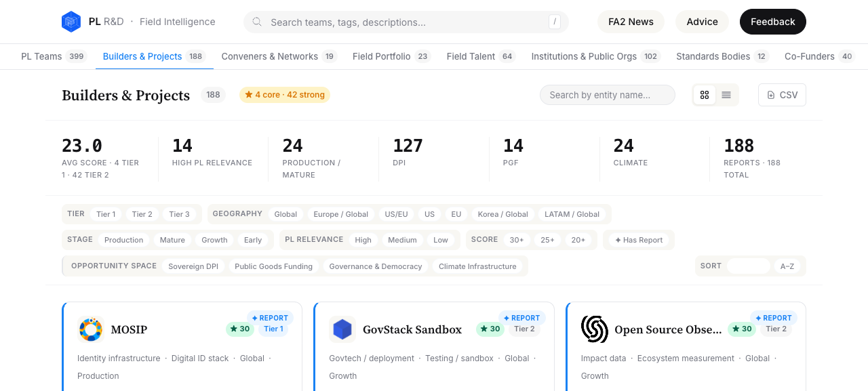
Task: Toggle the Production stage filter
Action: point(124,240)
